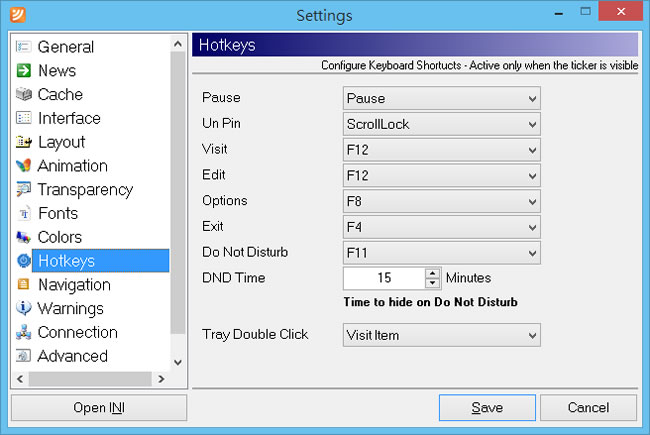Click the left horizontal scroll arrow
This screenshot has height=435, width=650.
20,379
